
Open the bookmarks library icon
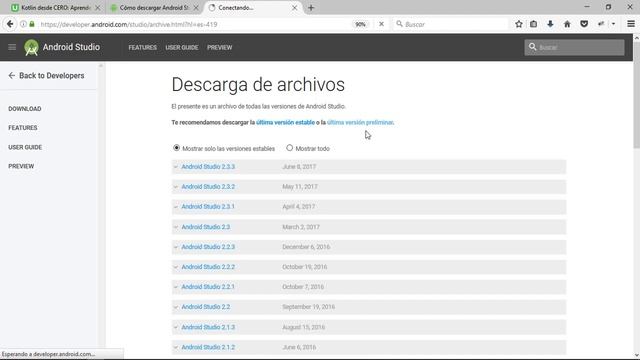pyautogui.click(x=533, y=24)
